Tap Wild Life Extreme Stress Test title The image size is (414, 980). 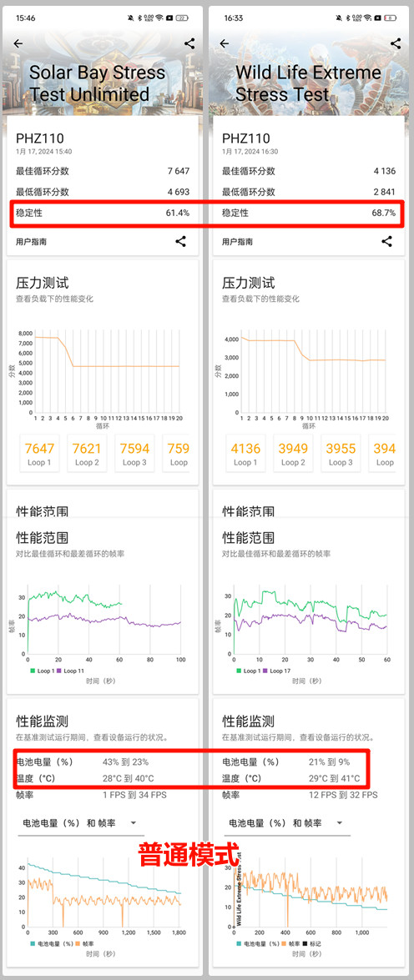click(x=308, y=83)
